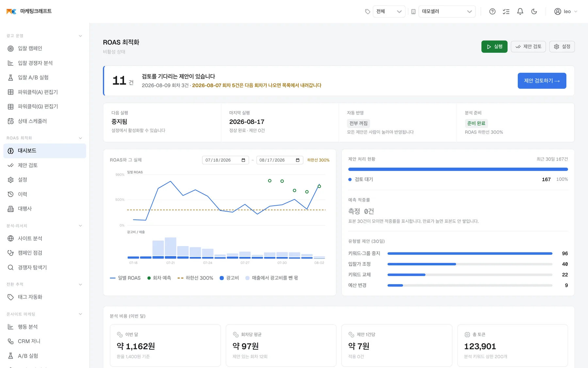Open the end date calendar picker icon
The width and height of the screenshot is (588, 368).
click(x=298, y=160)
